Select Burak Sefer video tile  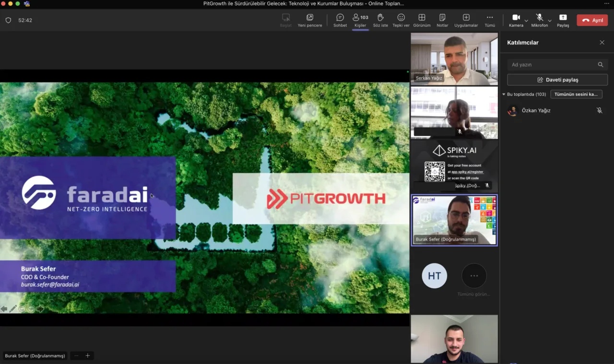point(454,220)
